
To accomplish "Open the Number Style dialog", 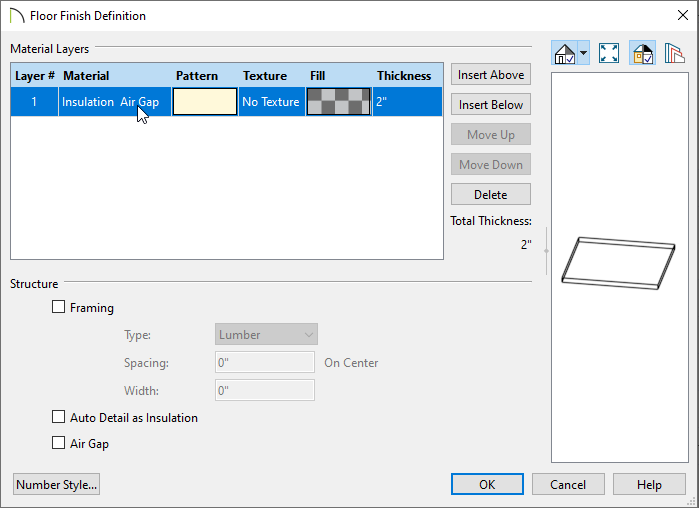I will point(57,484).
